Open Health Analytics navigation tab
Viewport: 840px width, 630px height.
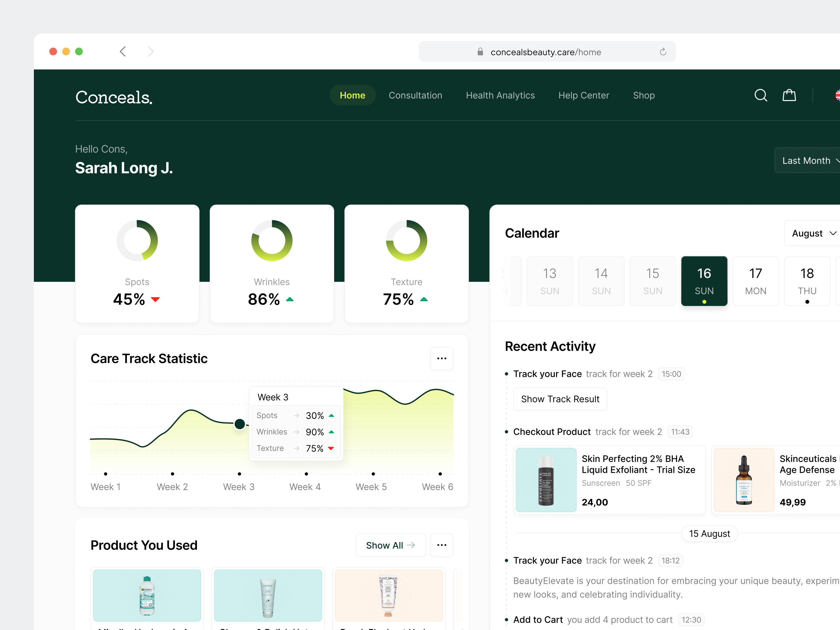[x=500, y=95]
